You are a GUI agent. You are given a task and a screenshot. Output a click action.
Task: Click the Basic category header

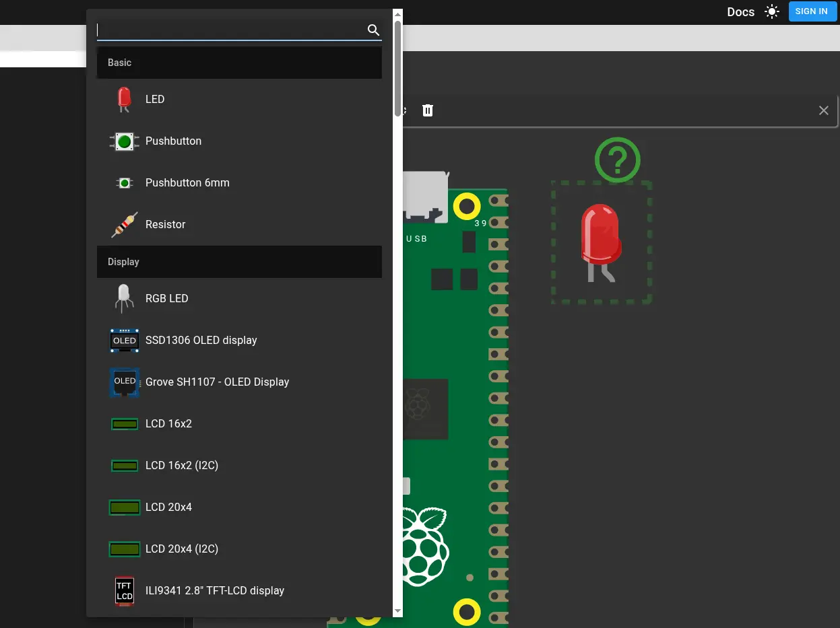[x=239, y=63]
